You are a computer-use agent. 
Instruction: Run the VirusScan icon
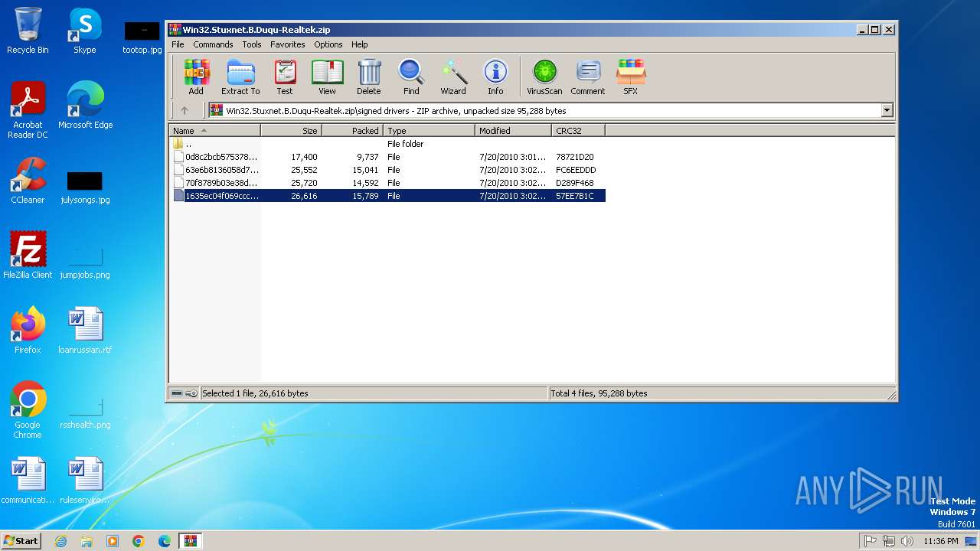[544, 77]
